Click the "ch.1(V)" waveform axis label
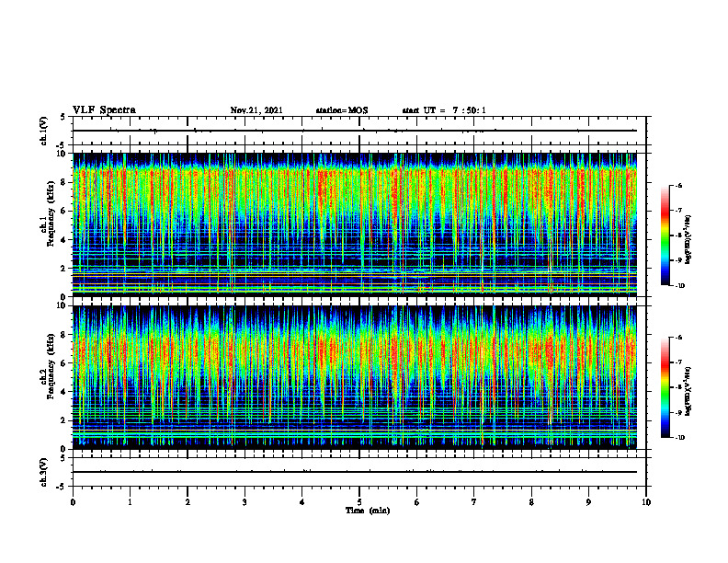 (x=43, y=131)
